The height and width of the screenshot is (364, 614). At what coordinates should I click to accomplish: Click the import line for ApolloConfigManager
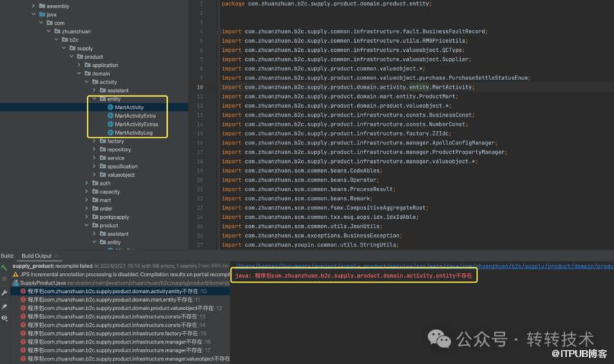(359, 143)
